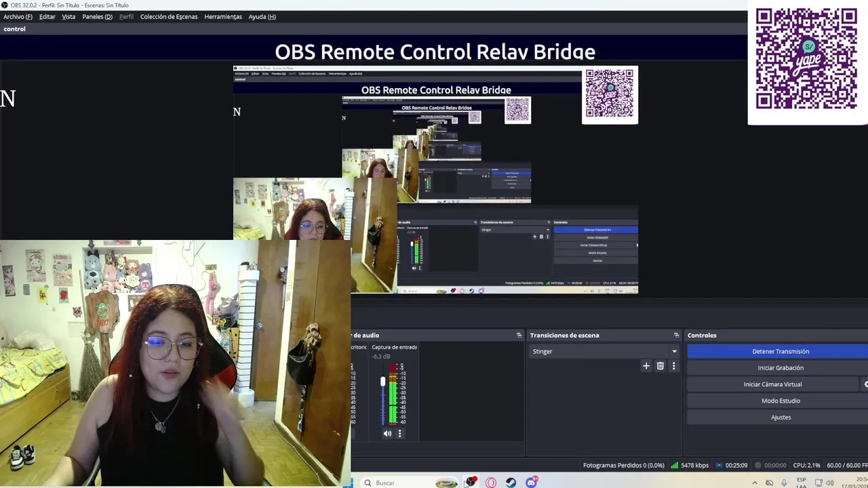The height and width of the screenshot is (488, 868).
Task: Click the Captura de entrada source label
Action: coord(394,347)
